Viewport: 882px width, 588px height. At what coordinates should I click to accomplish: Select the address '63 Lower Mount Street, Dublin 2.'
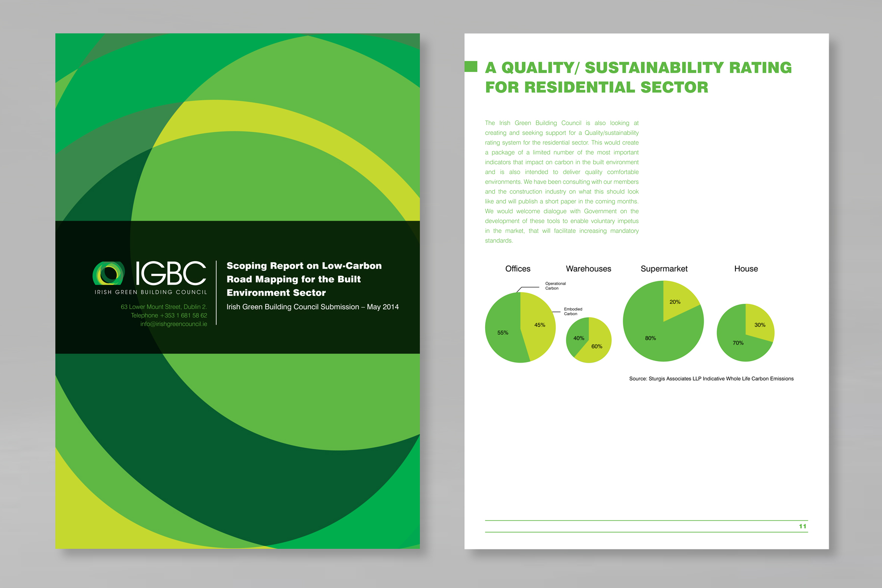tap(164, 307)
